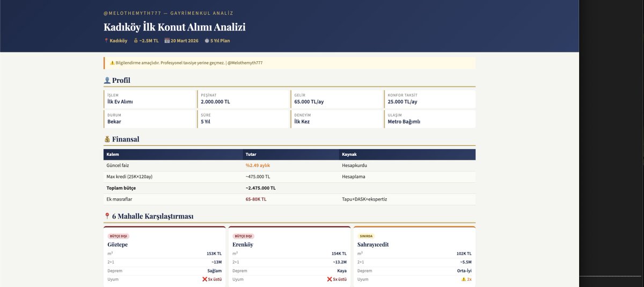
Task: Click the 2x Uyum value in Sahrayıcedit
Action: [x=469, y=279]
